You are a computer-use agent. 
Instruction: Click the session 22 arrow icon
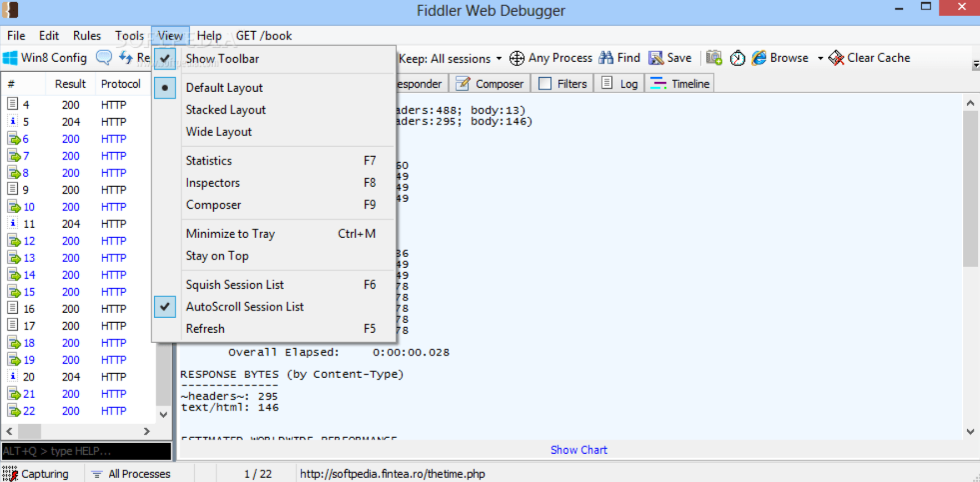pos(14,411)
